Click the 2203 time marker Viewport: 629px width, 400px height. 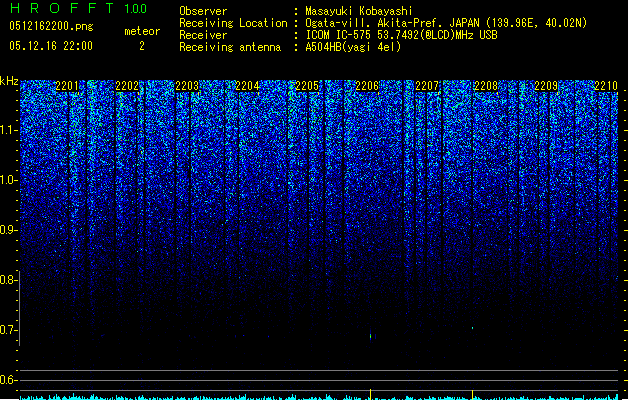pyautogui.click(x=187, y=86)
